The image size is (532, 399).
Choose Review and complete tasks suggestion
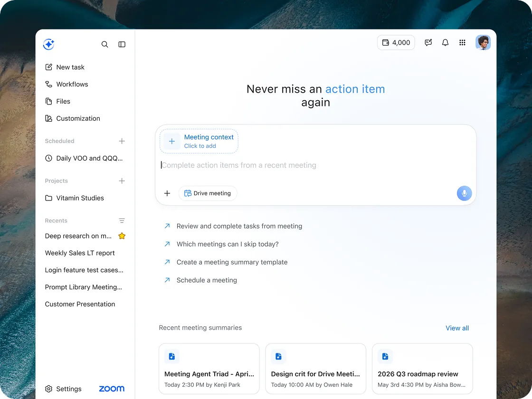[239, 226]
